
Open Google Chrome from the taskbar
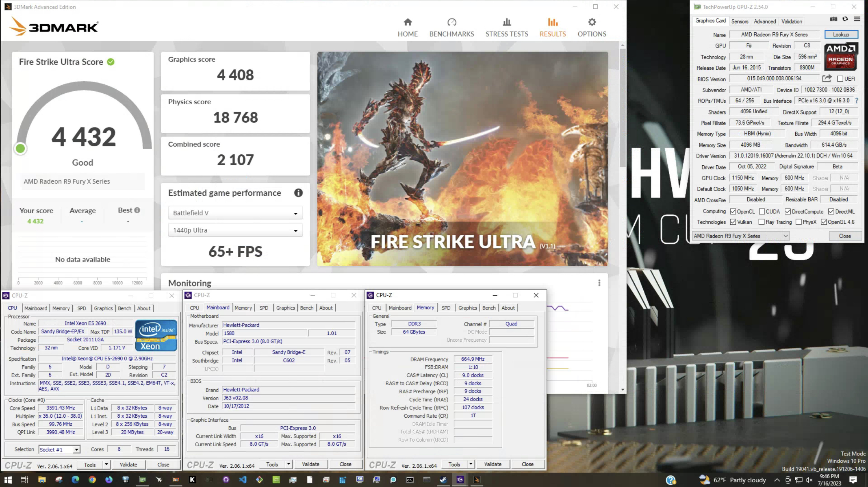92,480
